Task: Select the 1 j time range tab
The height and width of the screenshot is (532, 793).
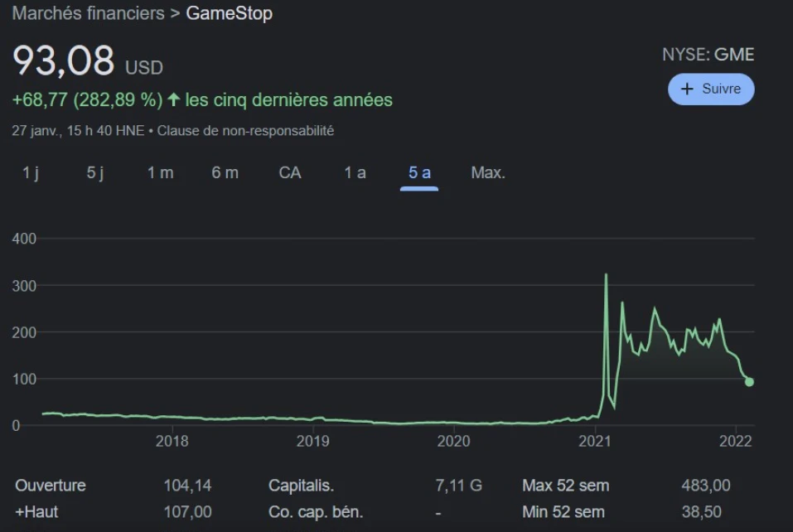Action: (x=31, y=172)
